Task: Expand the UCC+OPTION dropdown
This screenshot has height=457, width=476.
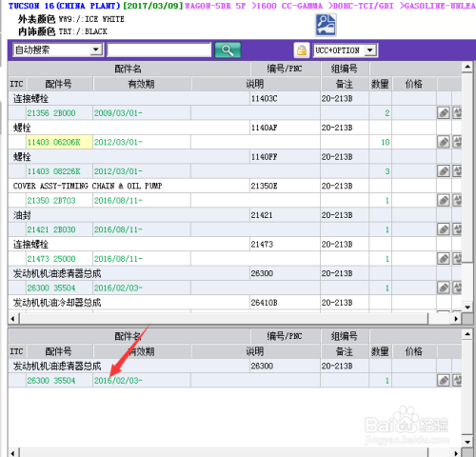Action: [x=370, y=50]
